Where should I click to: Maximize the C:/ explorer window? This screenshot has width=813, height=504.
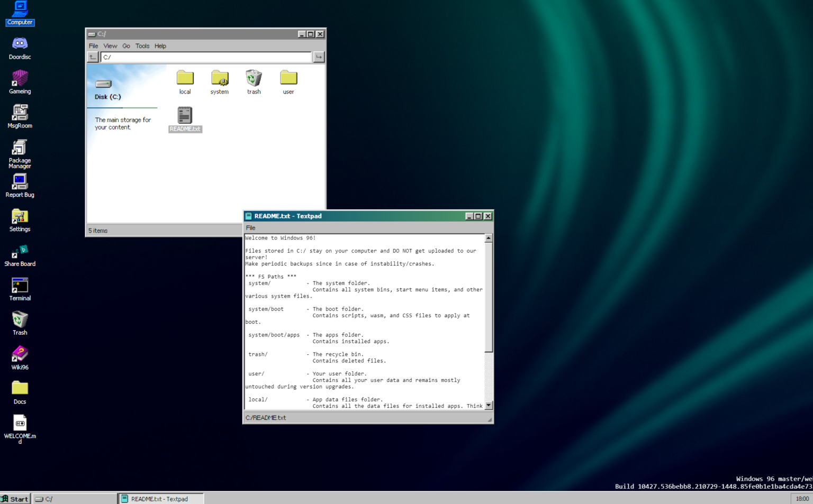coord(311,34)
